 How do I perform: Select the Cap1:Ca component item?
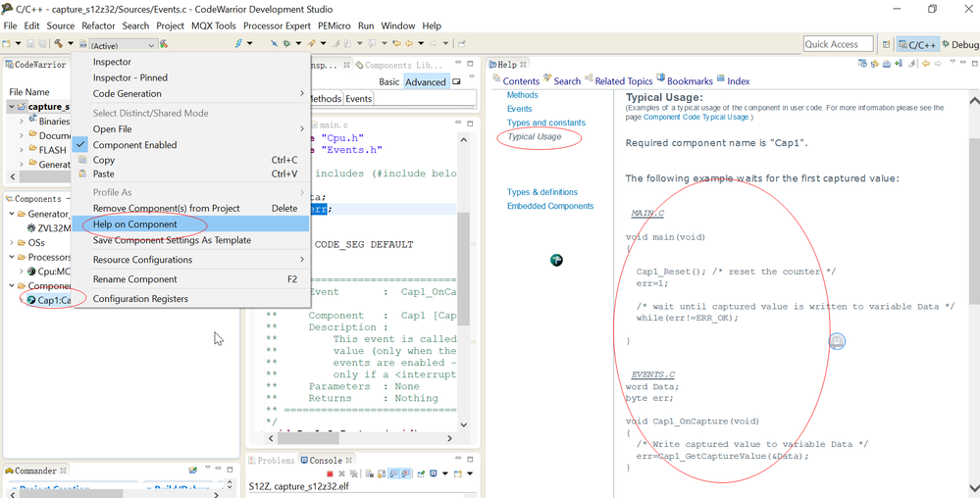point(49,301)
